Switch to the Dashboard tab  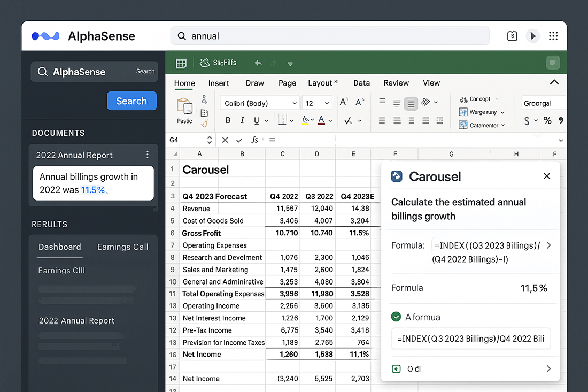click(x=60, y=247)
